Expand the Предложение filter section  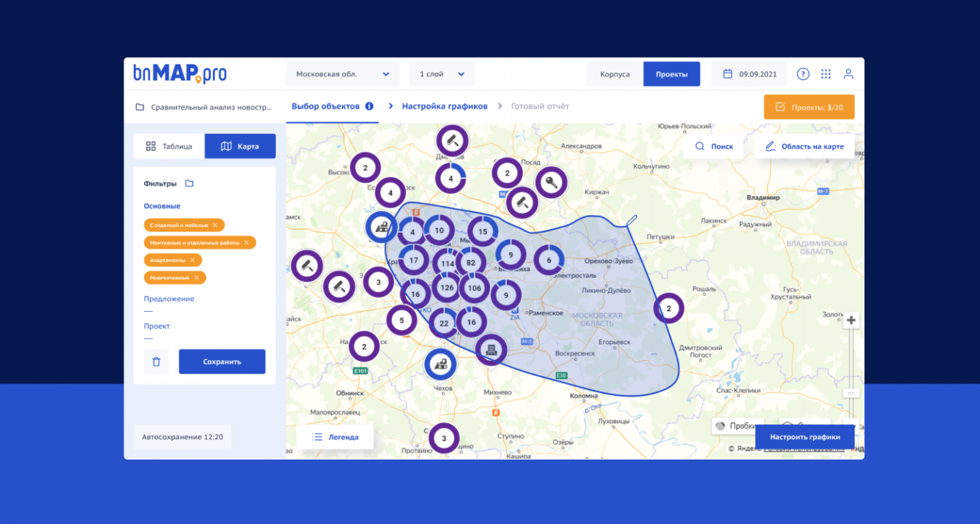pos(169,299)
